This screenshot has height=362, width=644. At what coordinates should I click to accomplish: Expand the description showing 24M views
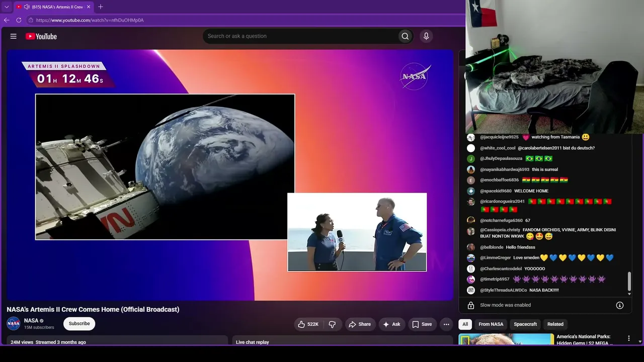click(x=117, y=340)
